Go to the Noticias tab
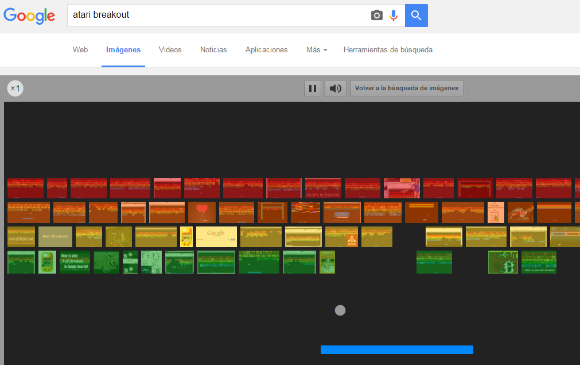 tap(213, 50)
